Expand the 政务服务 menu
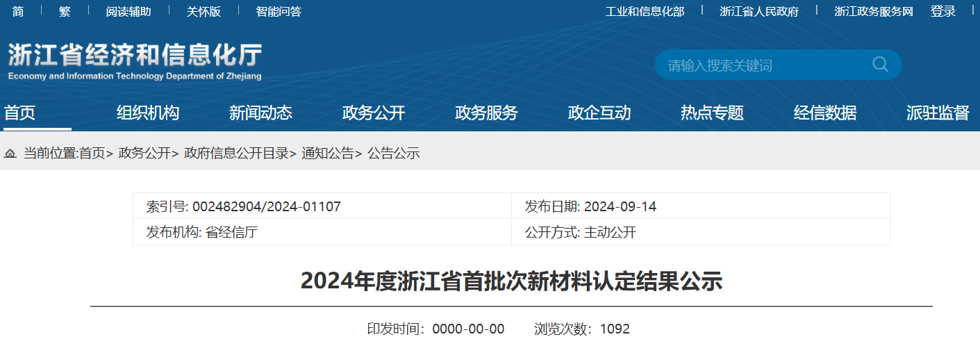Screen dimensions: 980x362 (x=486, y=113)
